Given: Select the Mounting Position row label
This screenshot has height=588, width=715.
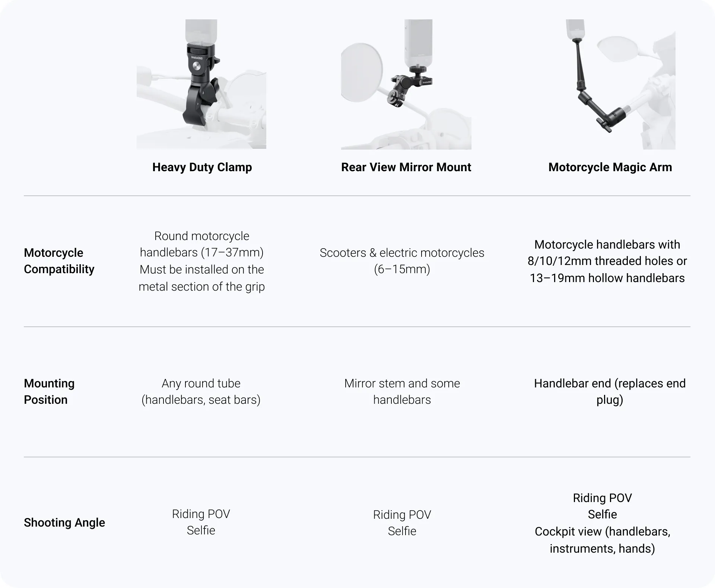Looking at the screenshot, I should 49,392.
